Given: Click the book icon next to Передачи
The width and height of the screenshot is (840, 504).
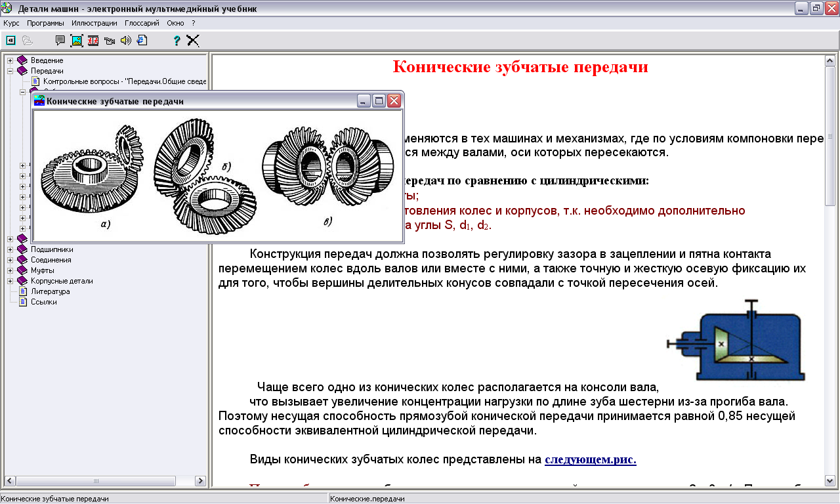Looking at the screenshot, I should click(x=22, y=71).
